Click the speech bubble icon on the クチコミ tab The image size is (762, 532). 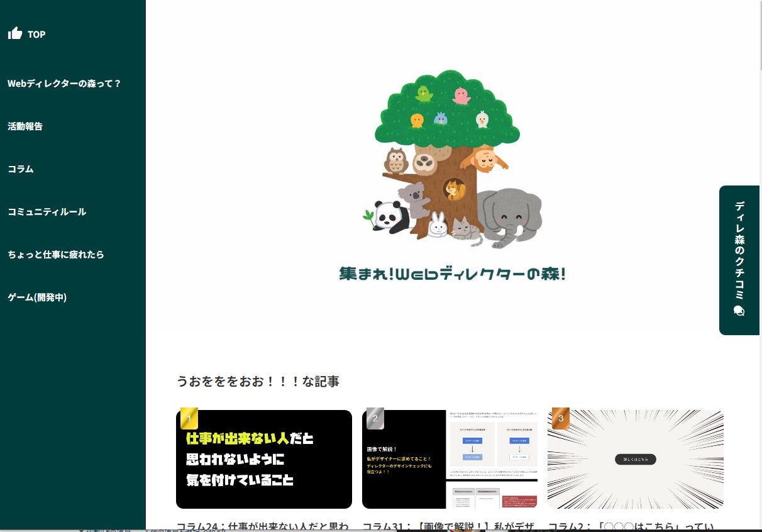pos(739,311)
